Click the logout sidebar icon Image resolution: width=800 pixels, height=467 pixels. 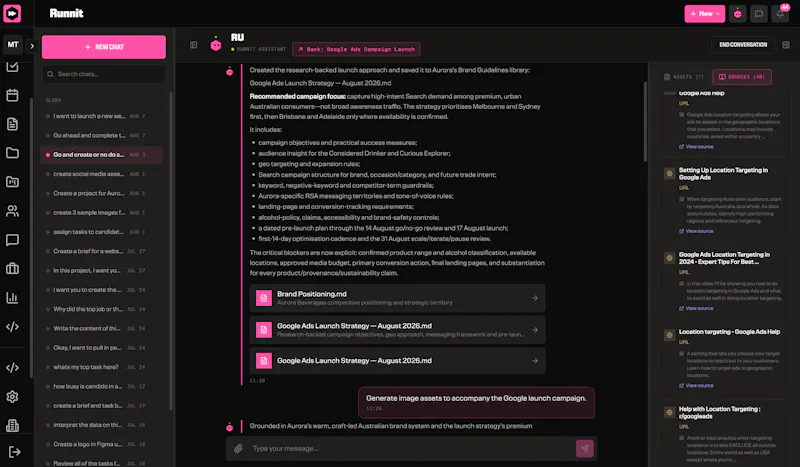click(x=14, y=452)
